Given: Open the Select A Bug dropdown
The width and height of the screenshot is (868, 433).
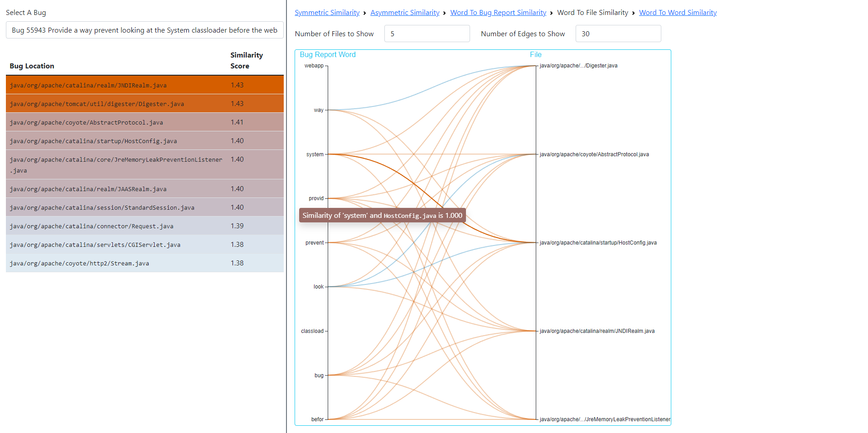Looking at the screenshot, I should [144, 30].
